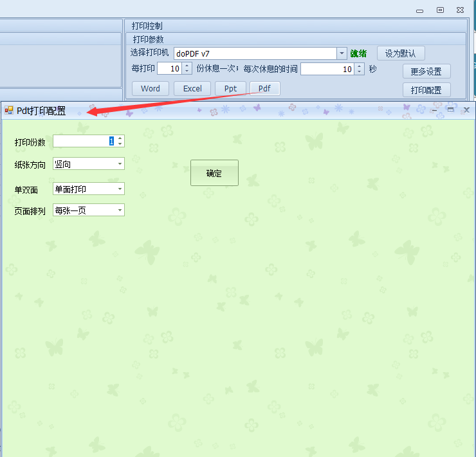Close the main application window
The image size is (476, 457).
click(460, 10)
